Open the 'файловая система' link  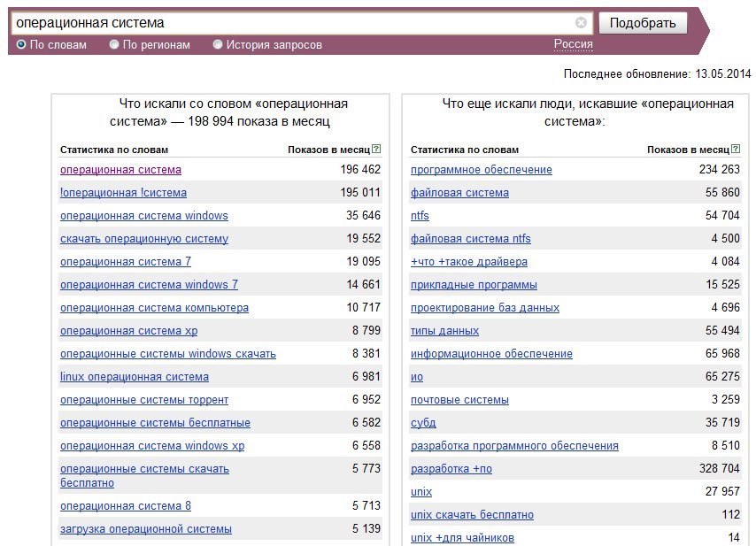[459, 193]
